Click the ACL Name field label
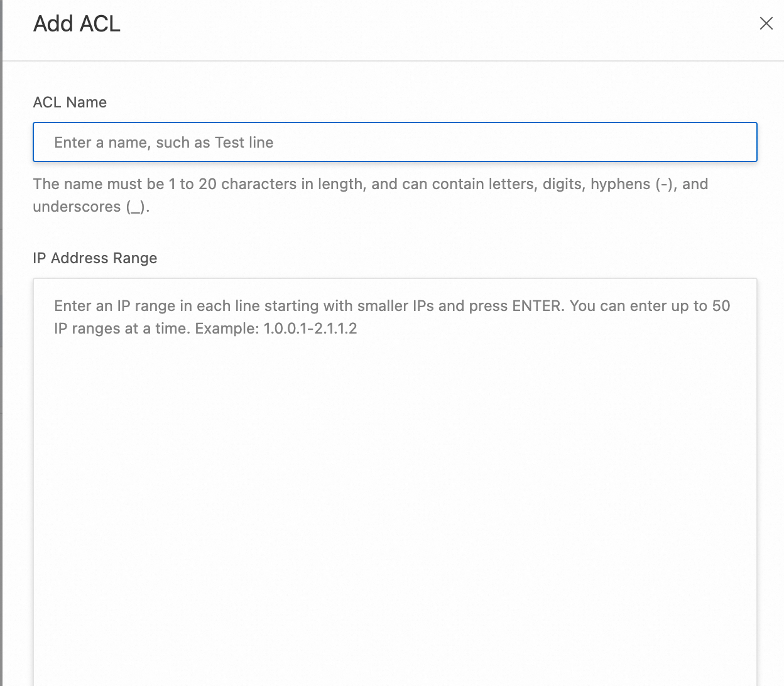 (70, 102)
